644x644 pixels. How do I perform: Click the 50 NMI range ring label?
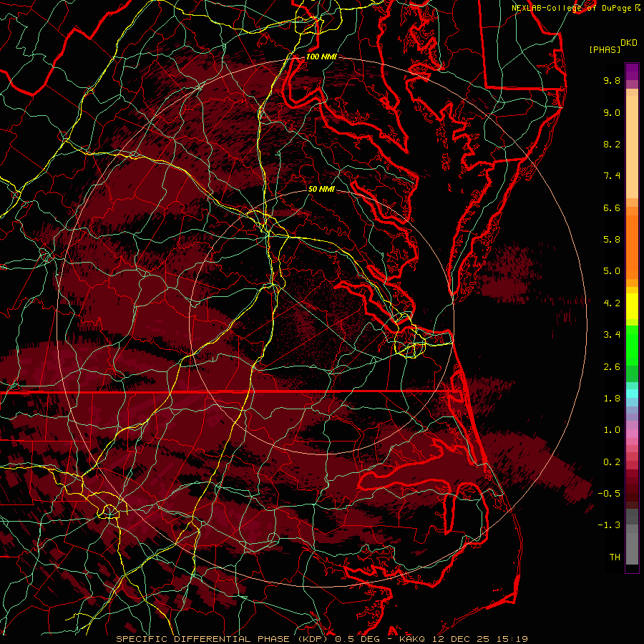tap(321, 189)
